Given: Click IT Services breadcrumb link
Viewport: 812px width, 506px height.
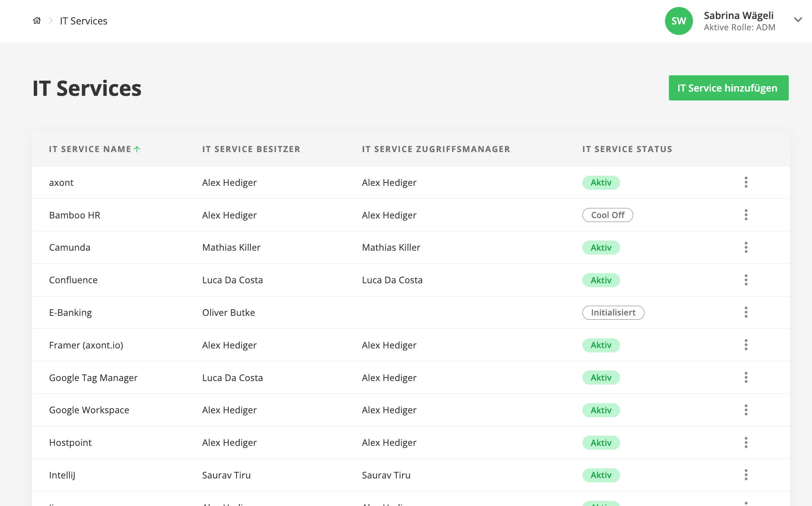Looking at the screenshot, I should [x=83, y=21].
